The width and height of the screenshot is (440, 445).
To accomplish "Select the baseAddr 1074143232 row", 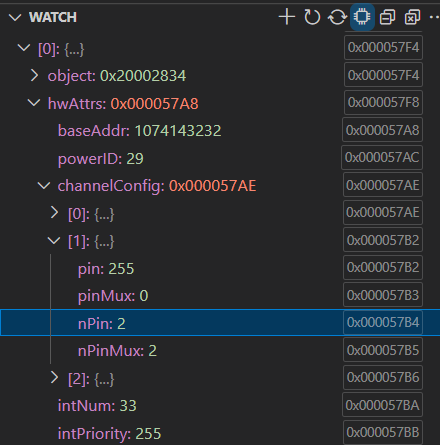I will (220, 130).
